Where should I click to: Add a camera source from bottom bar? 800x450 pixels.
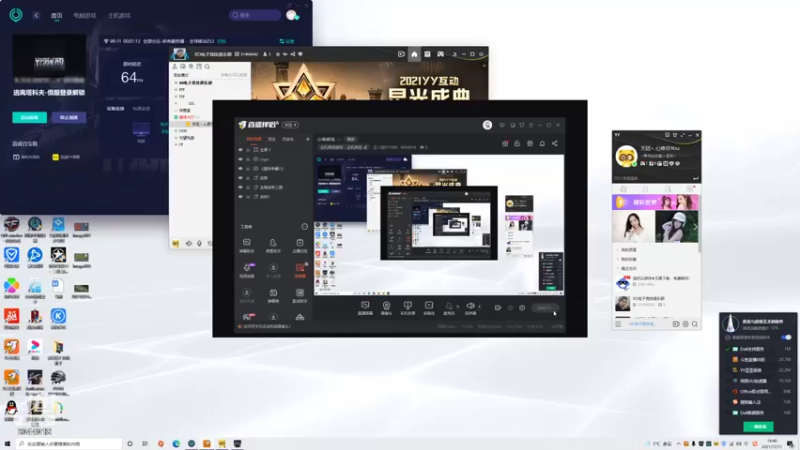point(386,307)
